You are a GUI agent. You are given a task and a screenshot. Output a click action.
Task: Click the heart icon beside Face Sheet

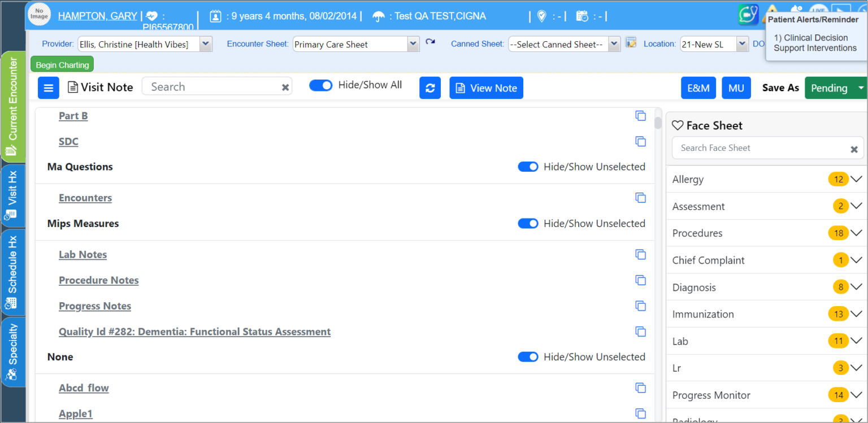(678, 125)
